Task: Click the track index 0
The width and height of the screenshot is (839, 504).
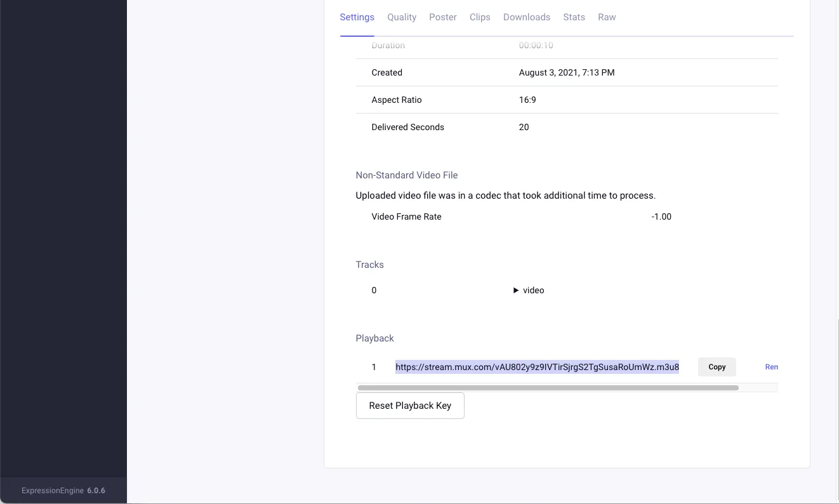Action: pos(374,290)
